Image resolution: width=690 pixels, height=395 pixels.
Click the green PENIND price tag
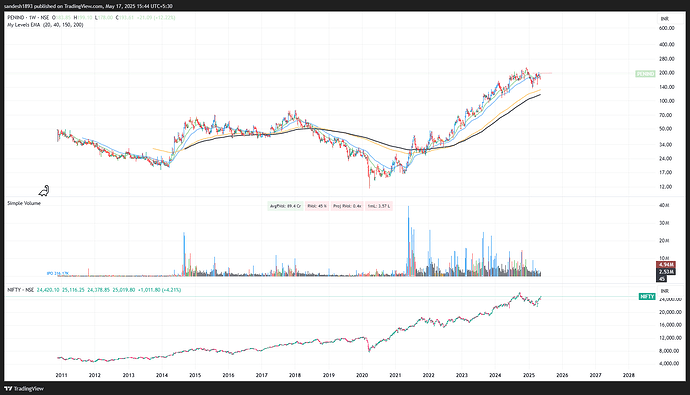pyautogui.click(x=645, y=73)
